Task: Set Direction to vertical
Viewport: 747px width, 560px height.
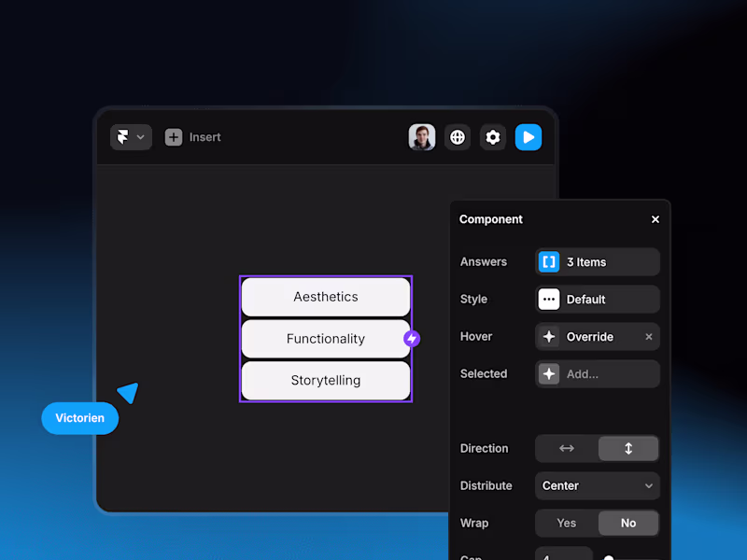Action: pos(628,449)
